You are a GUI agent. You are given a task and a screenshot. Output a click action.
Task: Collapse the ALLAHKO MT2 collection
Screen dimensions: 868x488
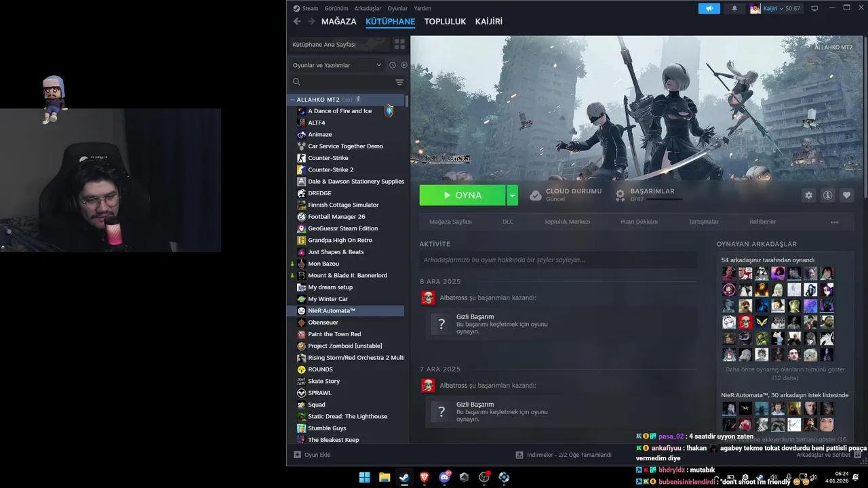coord(292,100)
